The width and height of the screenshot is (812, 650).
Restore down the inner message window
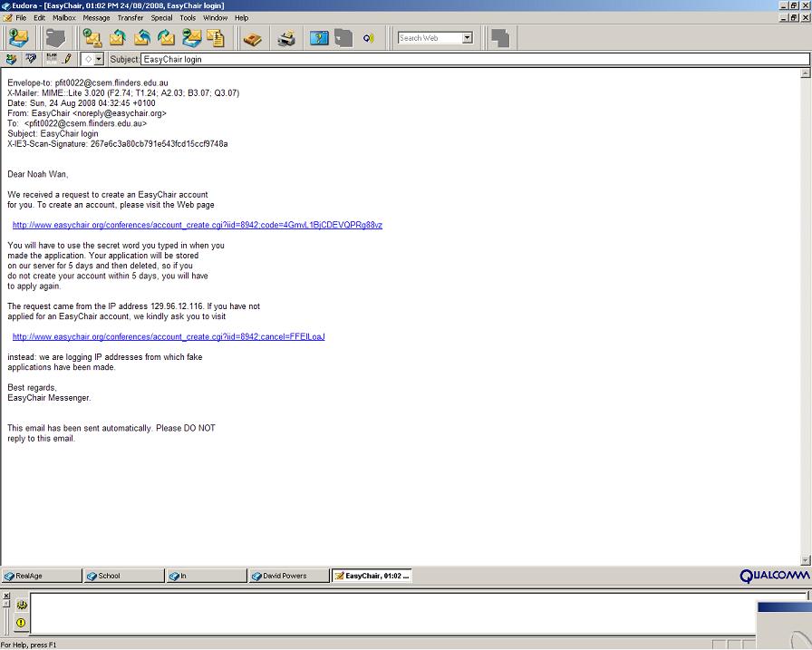coord(793,17)
